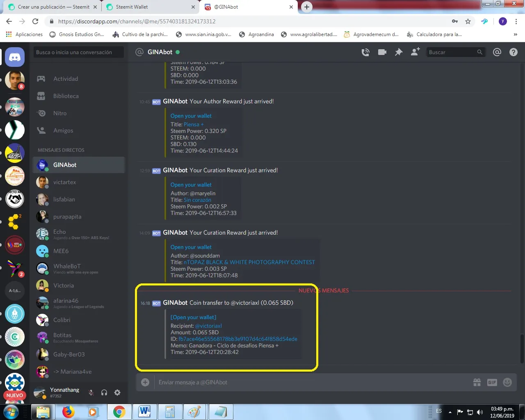Start a voice call with GINAbot

tap(365, 52)
